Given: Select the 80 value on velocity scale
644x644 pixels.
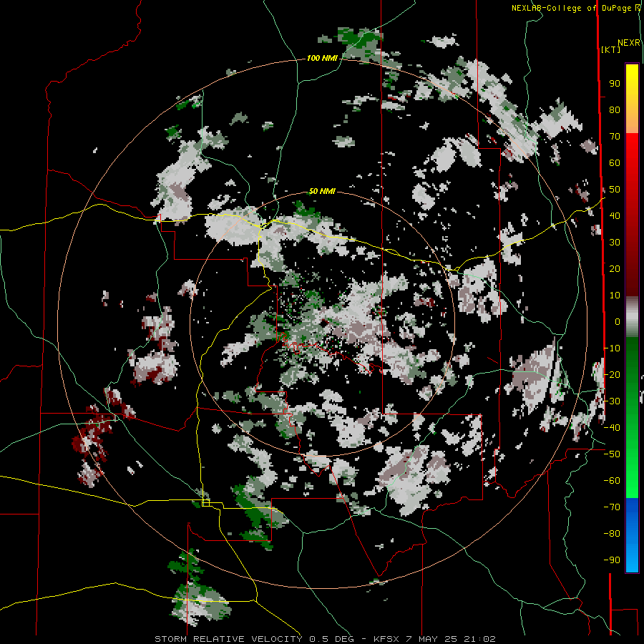Looking at the screenshot, I should (x=615, y=109).
